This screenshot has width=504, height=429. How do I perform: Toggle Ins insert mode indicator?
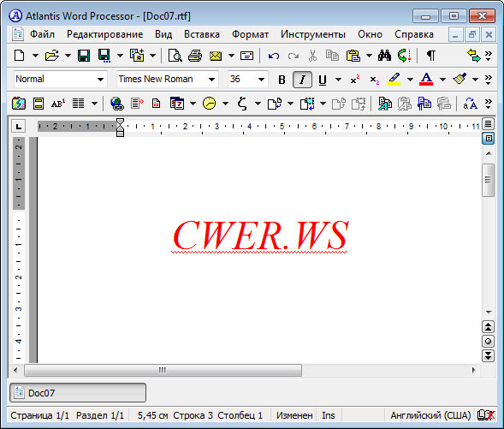pos(329,415)
